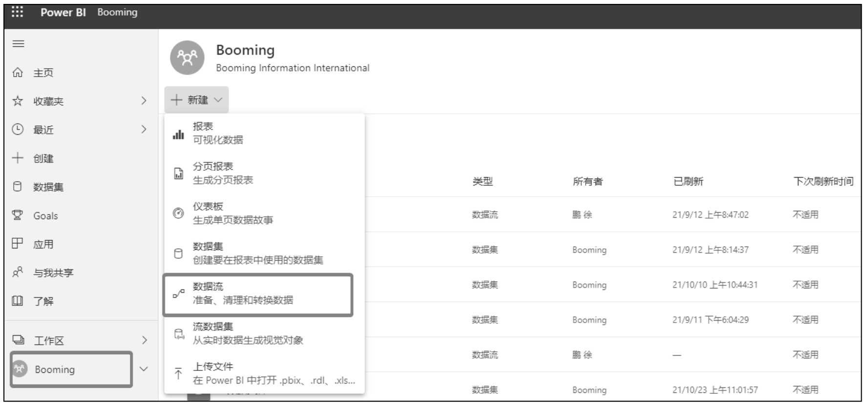The width and height of the screenshot is (868, 406).
Task: Click the Favorites (收藏夹) star icon
Action: 18,101
